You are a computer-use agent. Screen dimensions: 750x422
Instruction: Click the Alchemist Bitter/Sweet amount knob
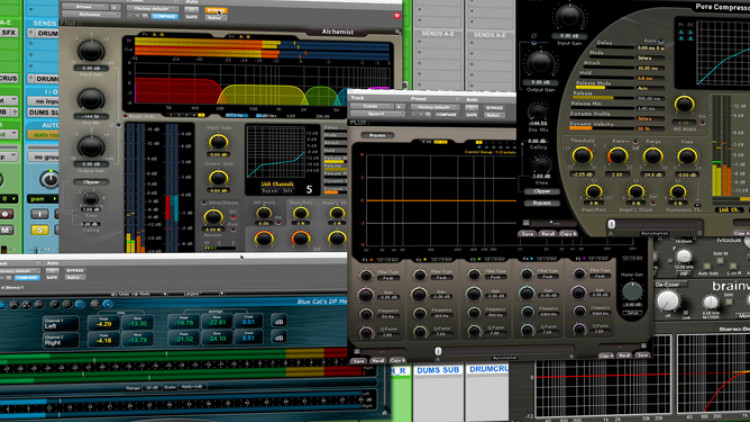point(213,217)
